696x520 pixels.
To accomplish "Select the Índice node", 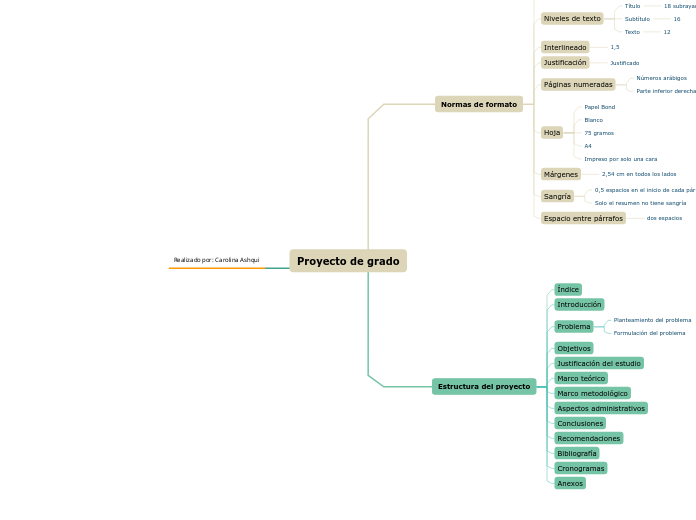I will point(568,290).
